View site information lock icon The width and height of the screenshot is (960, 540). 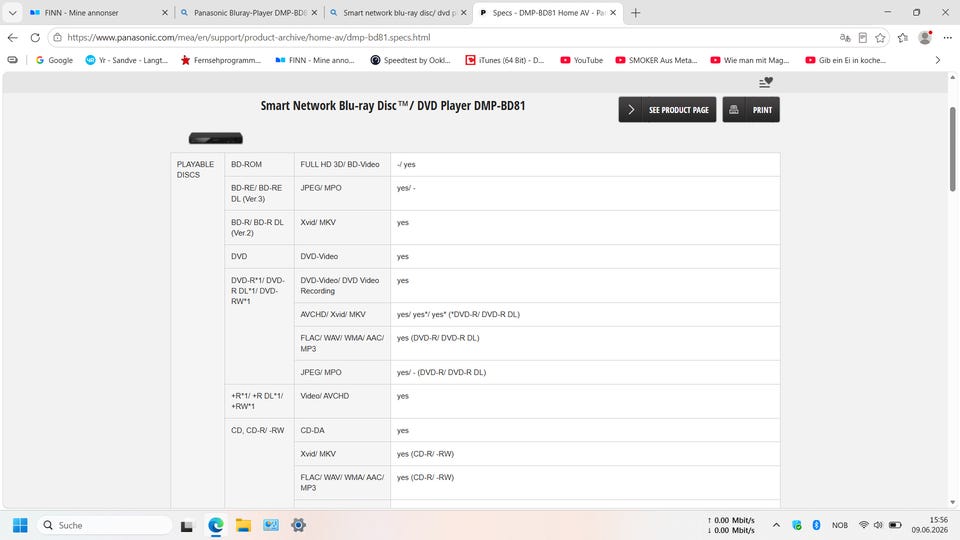pyautogui.click(x=58, y=37)
